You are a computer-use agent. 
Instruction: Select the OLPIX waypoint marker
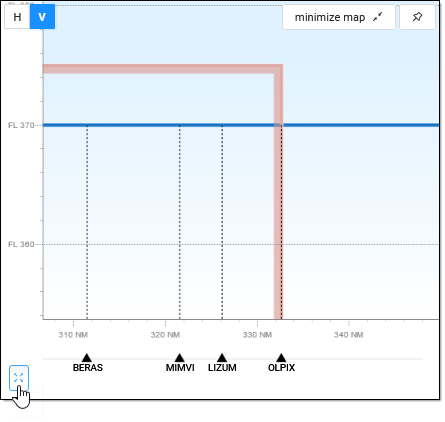281,358
